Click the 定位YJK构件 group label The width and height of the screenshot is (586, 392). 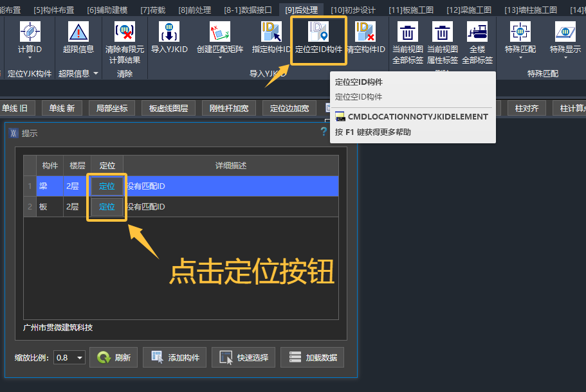[30, 73]
